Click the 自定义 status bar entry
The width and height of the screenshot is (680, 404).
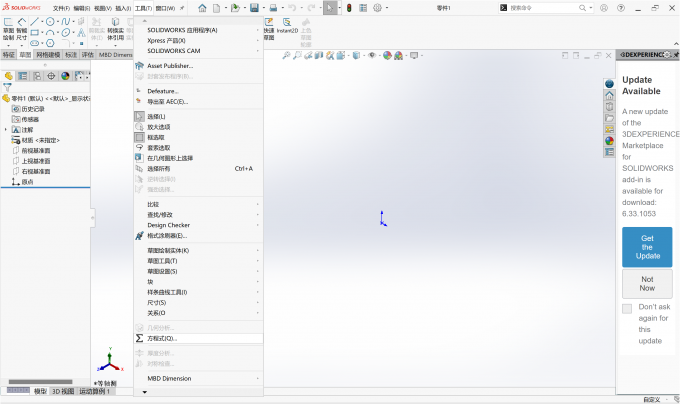(651, 400)
